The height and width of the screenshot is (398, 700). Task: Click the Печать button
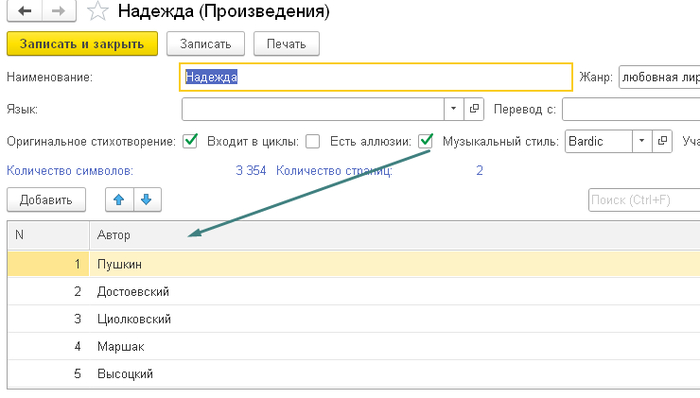(x=286, y=44)
